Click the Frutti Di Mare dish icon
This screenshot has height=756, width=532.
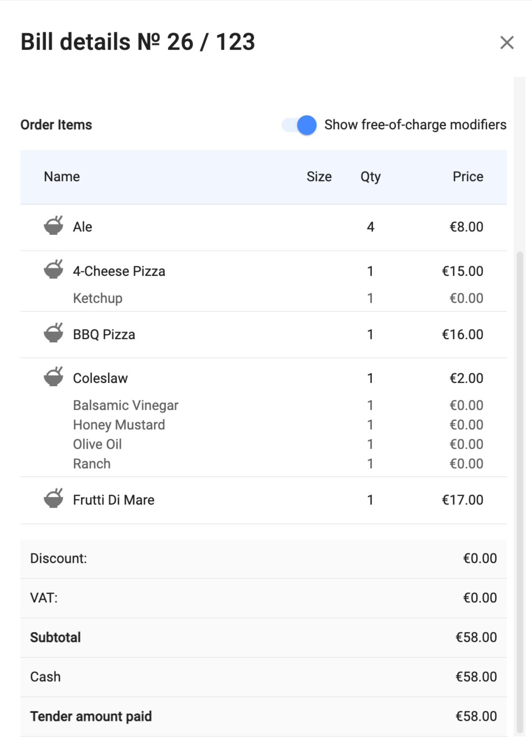pyautogui.click(x=54, y=499)
